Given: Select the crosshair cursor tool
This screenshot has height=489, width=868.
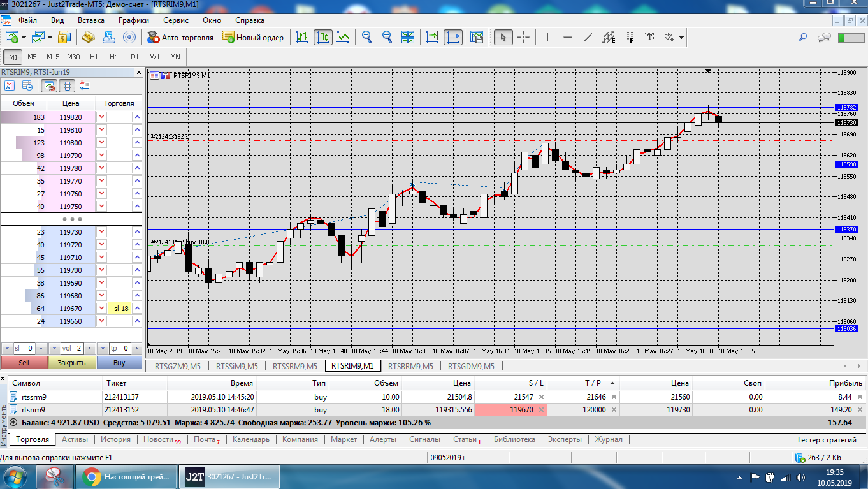Looking at the screenshot, I should [x=523, y=38].
